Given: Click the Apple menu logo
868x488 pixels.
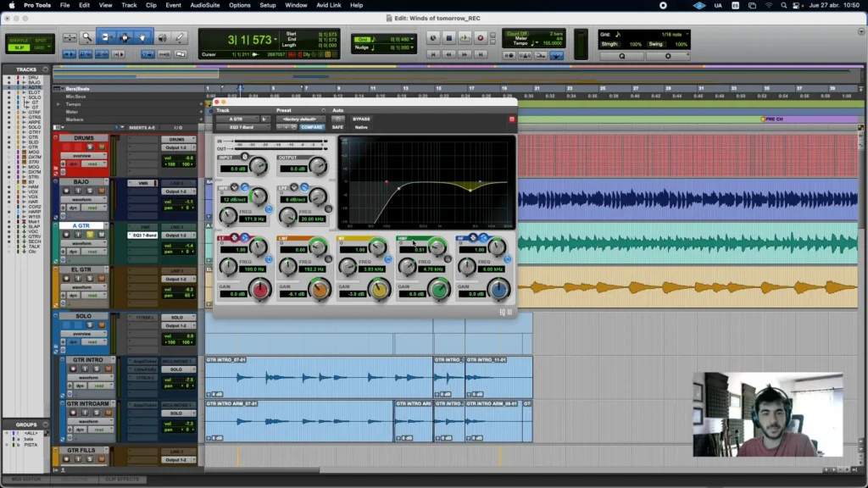Looking at the screenshot, I should pyautogui.click(x=12, y=6).
